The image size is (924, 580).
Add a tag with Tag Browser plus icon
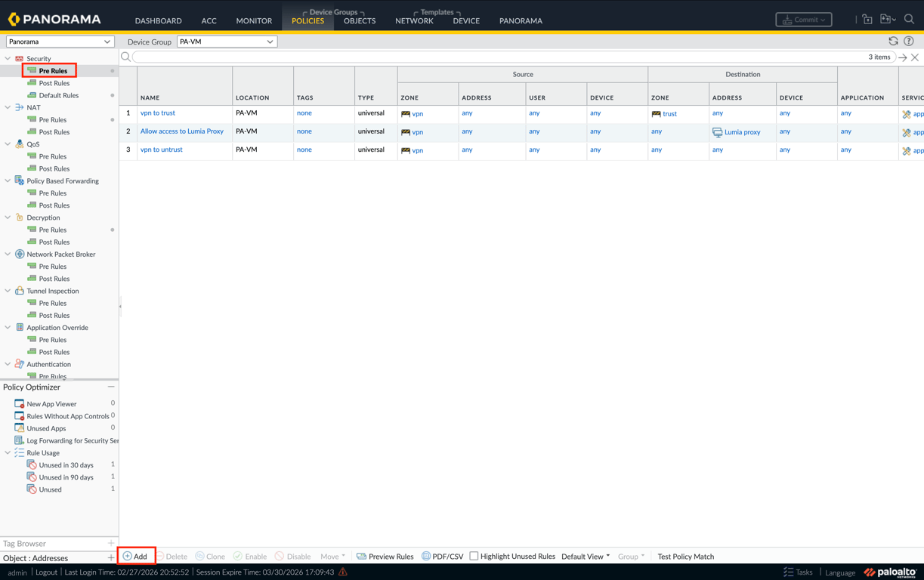[111, 544]
